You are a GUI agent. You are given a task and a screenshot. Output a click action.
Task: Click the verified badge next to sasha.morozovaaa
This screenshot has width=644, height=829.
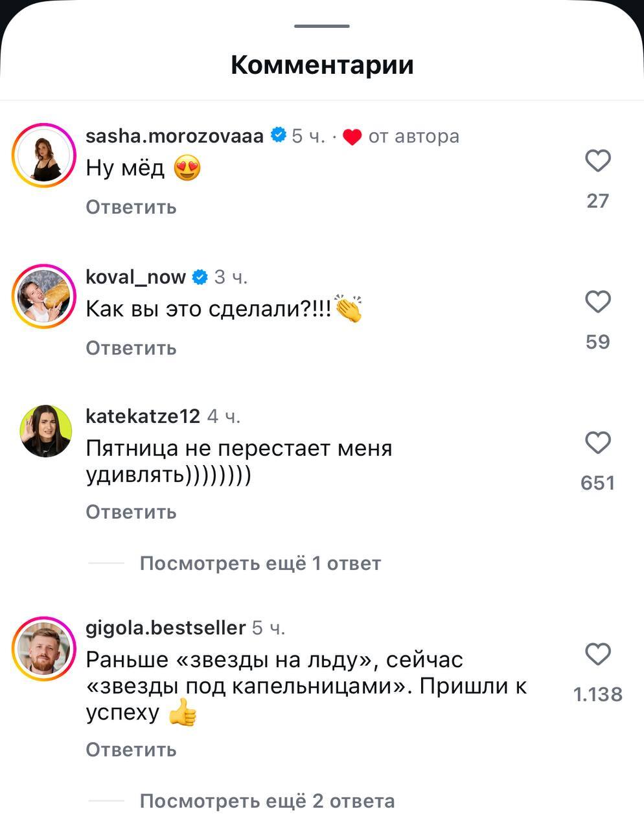click(279, 135)
